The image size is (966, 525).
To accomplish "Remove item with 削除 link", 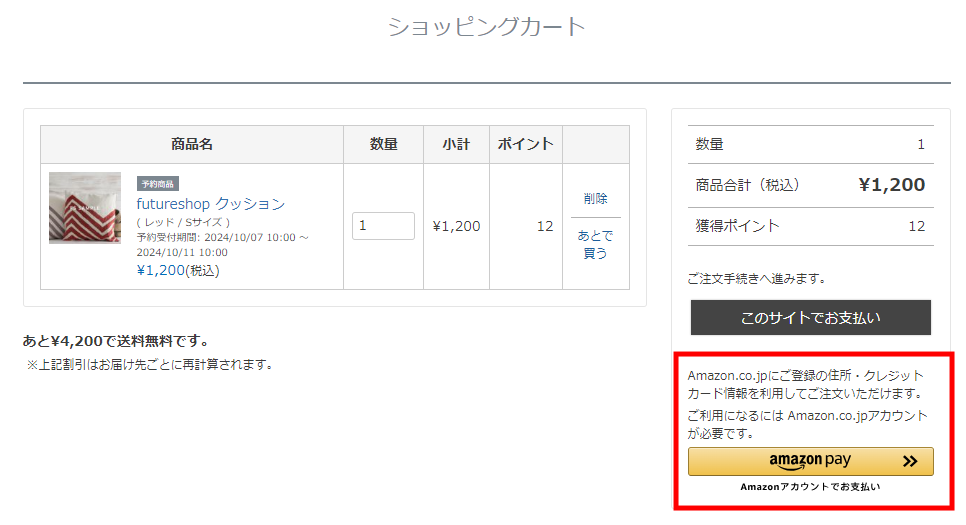I will coord(595,198).
